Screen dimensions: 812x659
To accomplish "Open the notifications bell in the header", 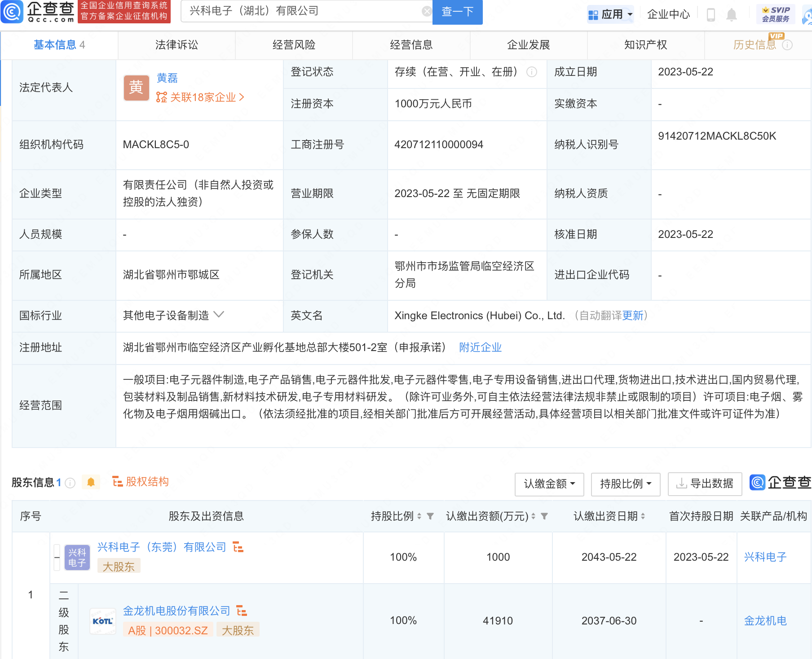I will (x=732, y=14).
